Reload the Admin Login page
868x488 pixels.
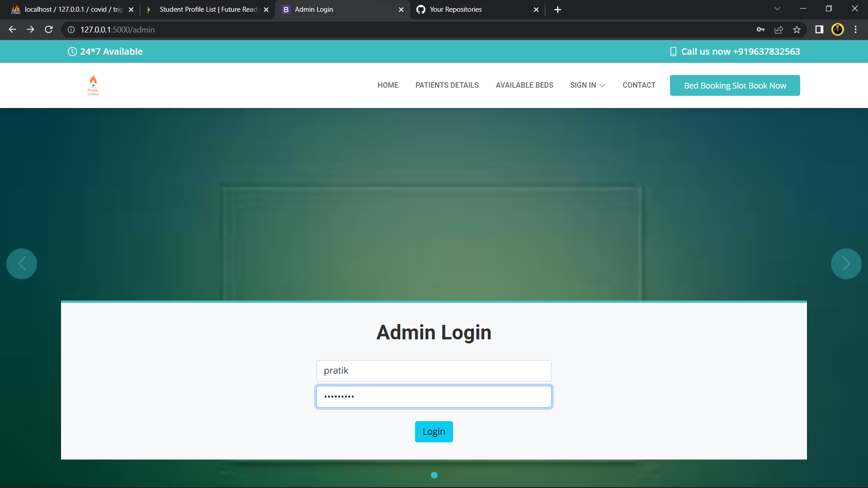pos(49,29)
